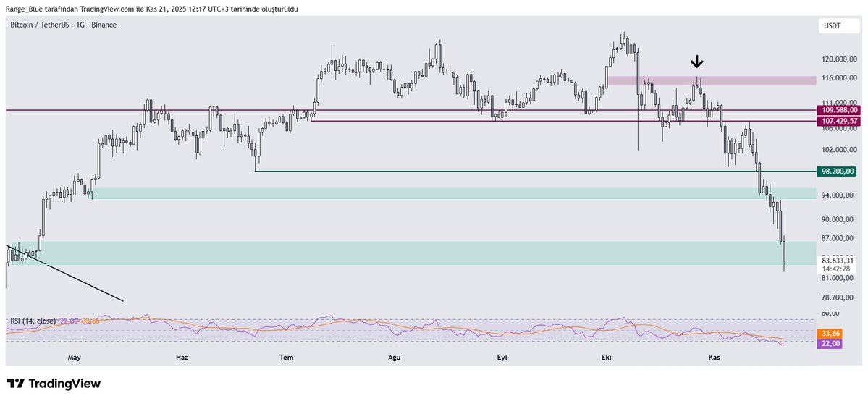Select the lower green zone around 85.000
This screenshot has height=401, width=868.
pyautogui.click(x=410, y=253)
